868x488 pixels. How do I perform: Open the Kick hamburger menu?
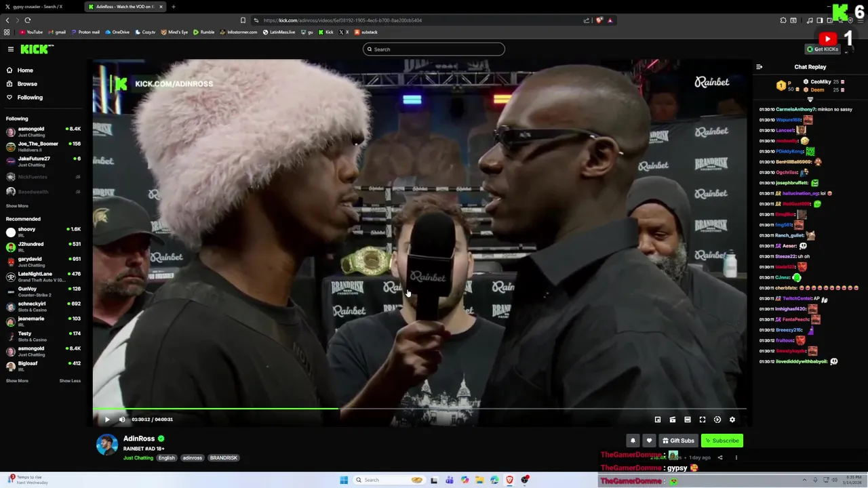(11, 49)
